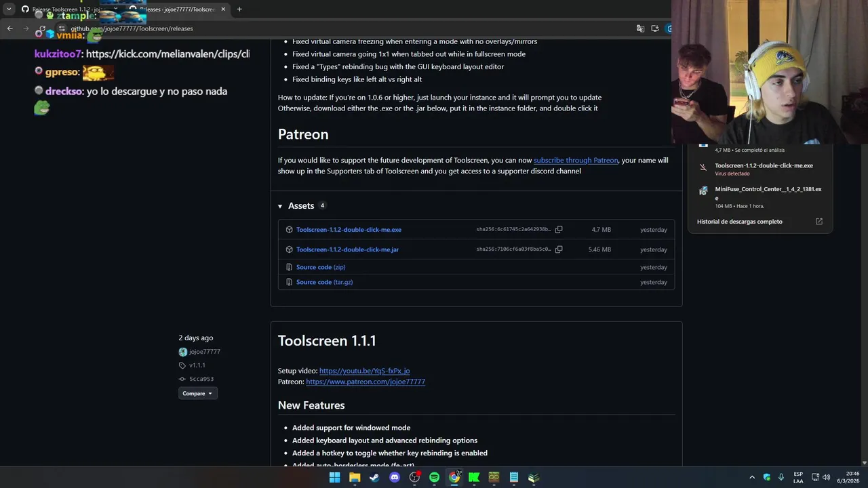Image resolution: width=868 pixels, height=488 pixels.
Task: Open Spotify from the taskbar
Action: pyautogui.click(x=435, y=477)
